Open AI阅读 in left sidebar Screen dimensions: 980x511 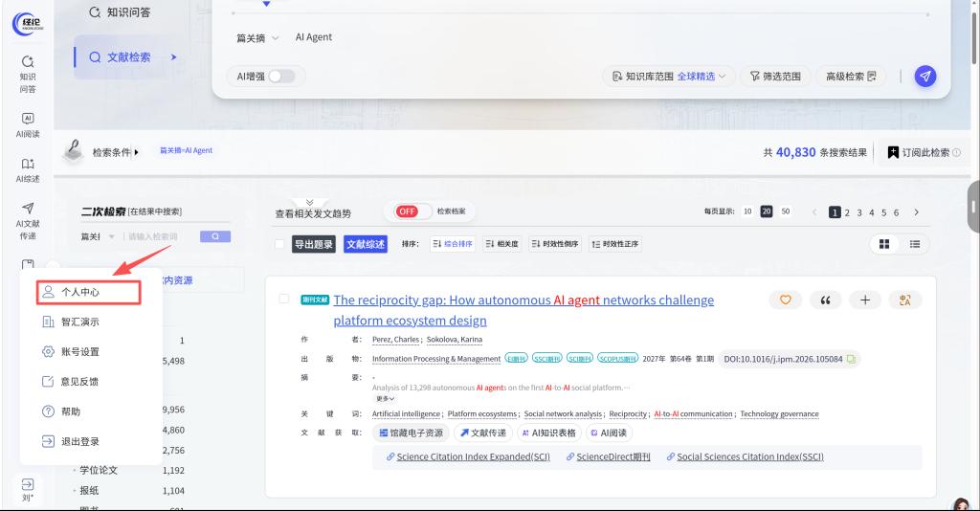(28, 125)
